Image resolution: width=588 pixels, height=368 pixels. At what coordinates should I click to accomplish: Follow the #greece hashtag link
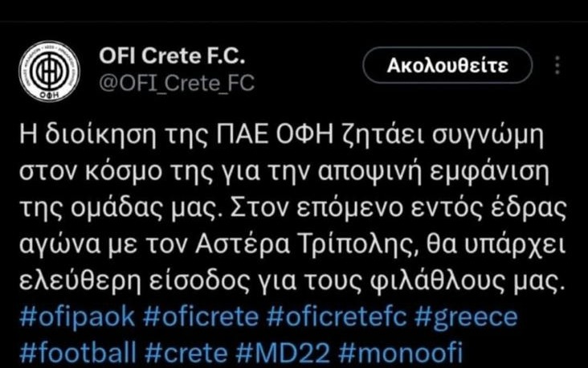click(x=466, y=317)
